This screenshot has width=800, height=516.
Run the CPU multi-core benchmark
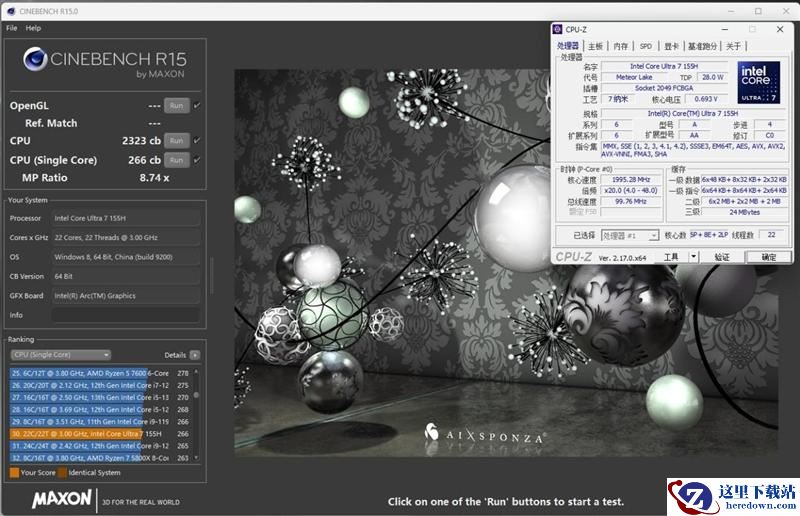click(176, 141)
